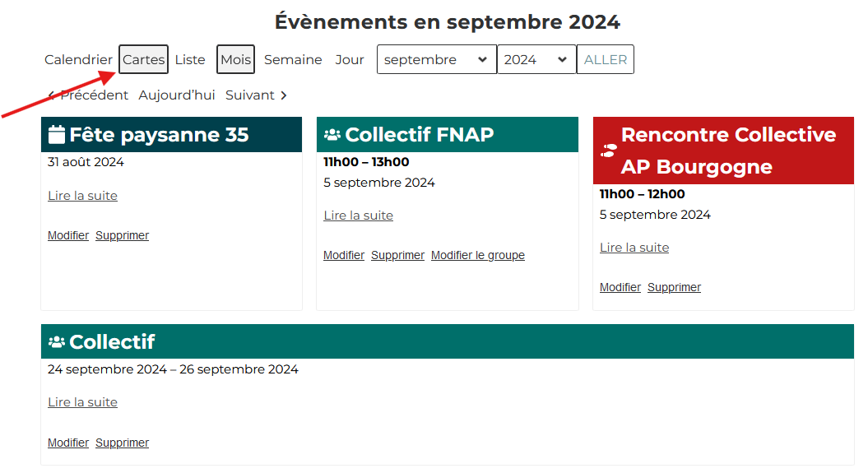
Task: Open the year dropdown showing 2024
Action: tap(536, 59)
